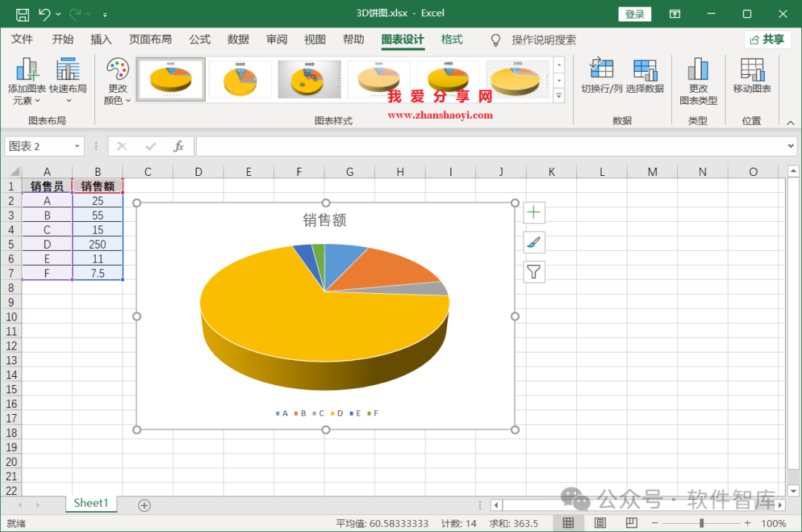This screenshot has height=532, width=802.
Task: Open 添加图表元素 menu
Action: point(27,81)
